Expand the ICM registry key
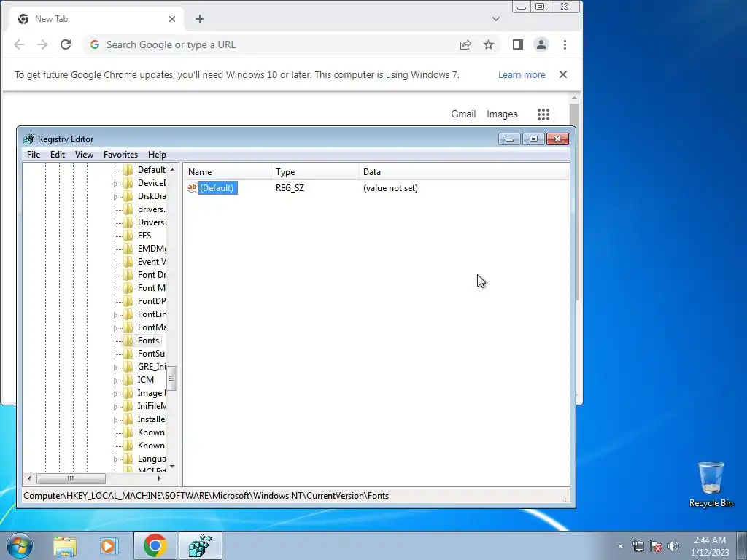This screenshot has height=560, width=747. pos(115,381)
